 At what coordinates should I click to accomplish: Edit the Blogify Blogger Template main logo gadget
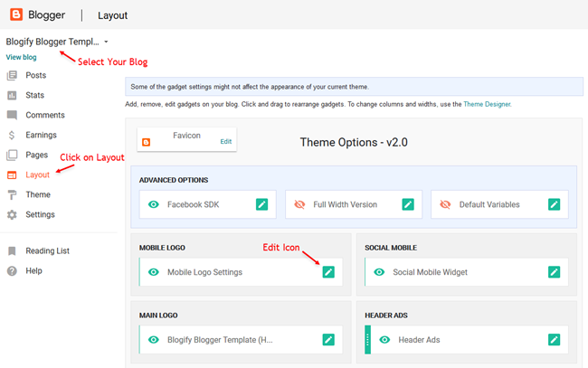328,340
